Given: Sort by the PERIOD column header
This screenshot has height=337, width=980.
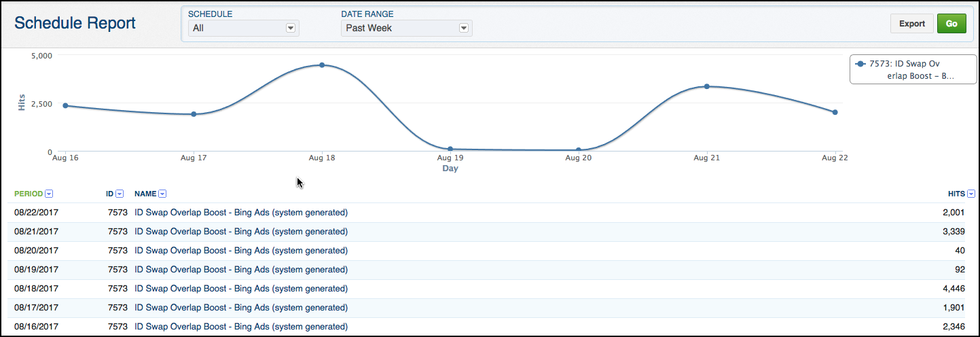Looking at the screenshot, I should [x=29, y=194].
